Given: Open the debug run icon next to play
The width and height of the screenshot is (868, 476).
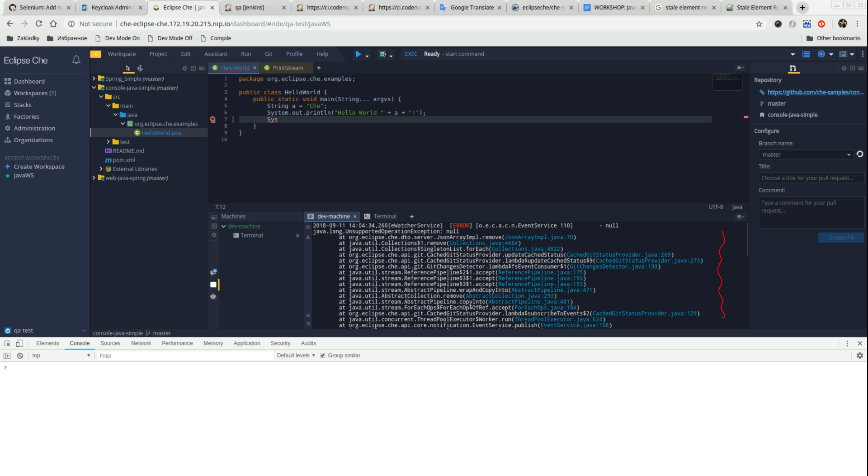Looking at the screenshot, I should pyautogui.click(x=382, y=54).
